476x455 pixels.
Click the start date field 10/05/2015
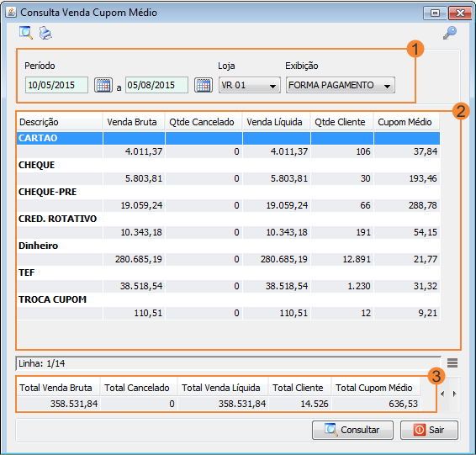tap(56, 85)
